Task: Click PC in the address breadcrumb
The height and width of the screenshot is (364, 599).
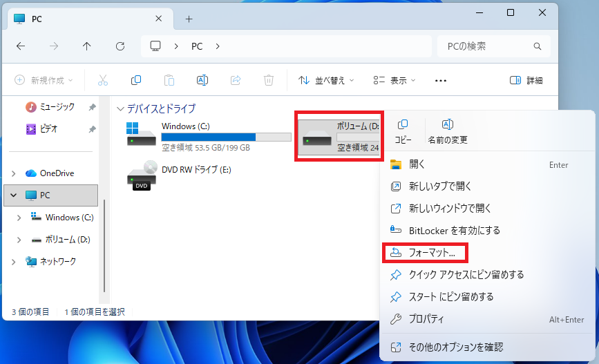Action: tap(197, 46)
